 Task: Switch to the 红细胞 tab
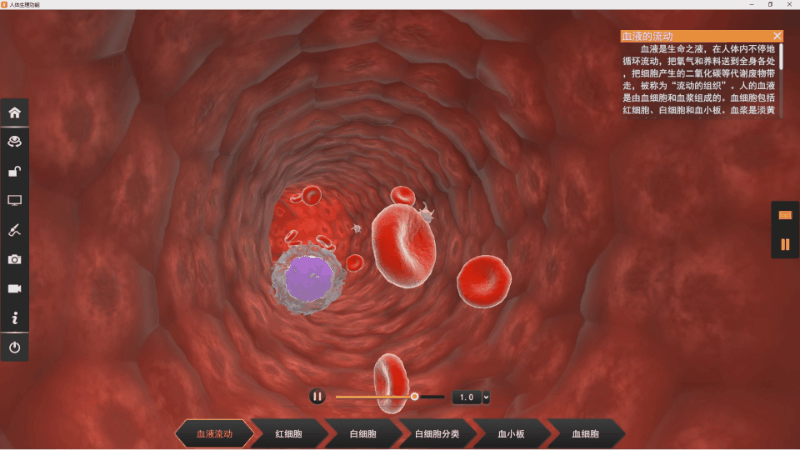[289, 434]
